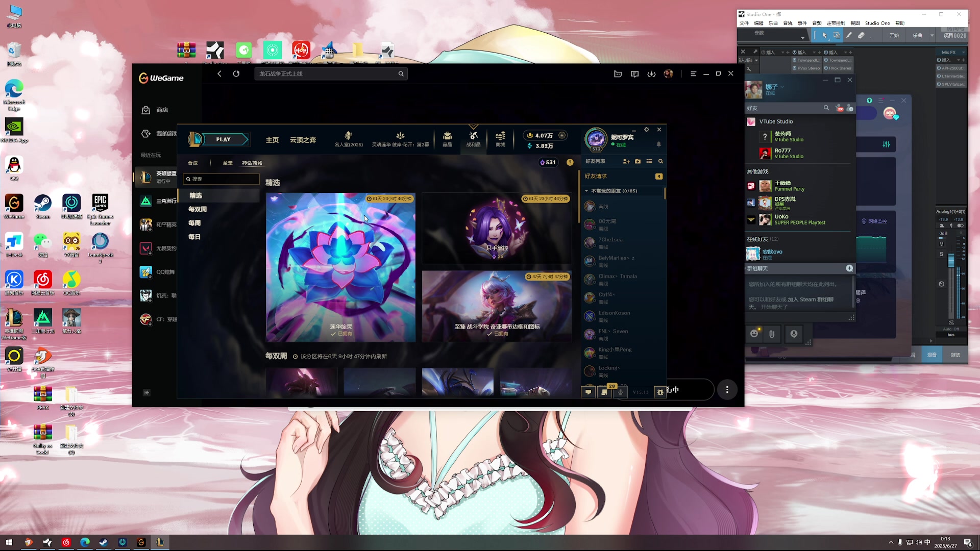Open 文件 menu in Studio One

pos(744,23)
